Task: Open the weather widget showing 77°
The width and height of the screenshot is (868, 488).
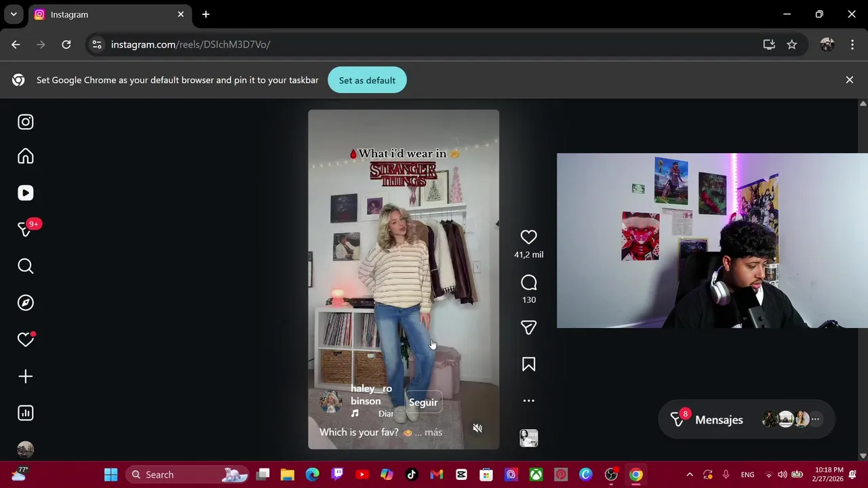Action: coord(19,474)
